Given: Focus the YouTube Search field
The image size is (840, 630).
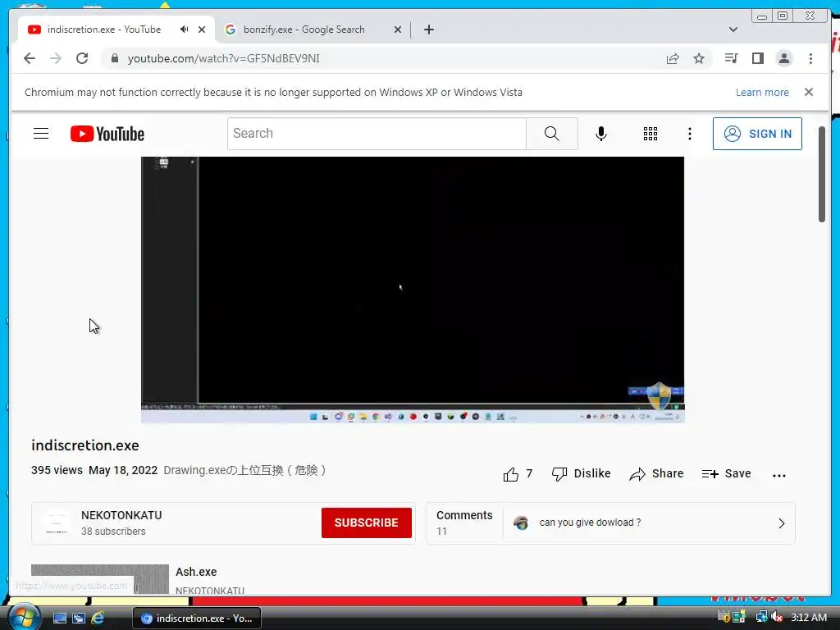Looking at the screenshot, I should pyautogui.click(x=377, y=134).
